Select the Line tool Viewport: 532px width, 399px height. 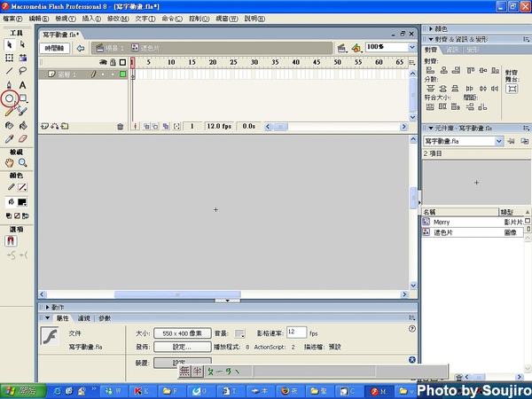click(x=10, y=71)
